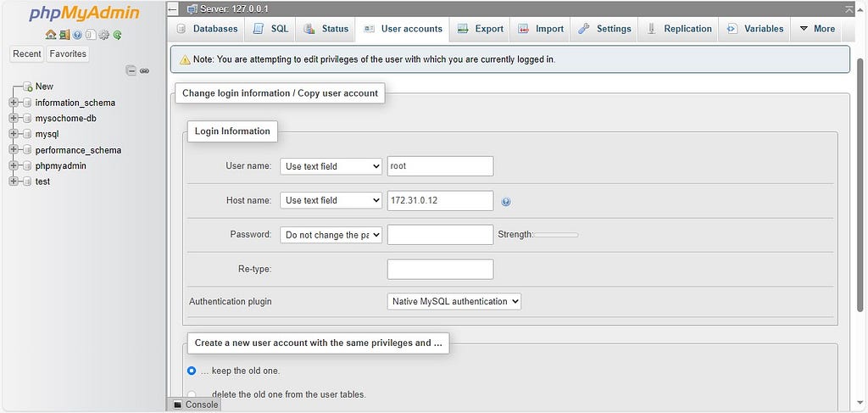Click the Server: 127.0.0.1 breadcrumb link
Image resolution: width=868 pixels, height=413 pixels.
click(234, 8)
